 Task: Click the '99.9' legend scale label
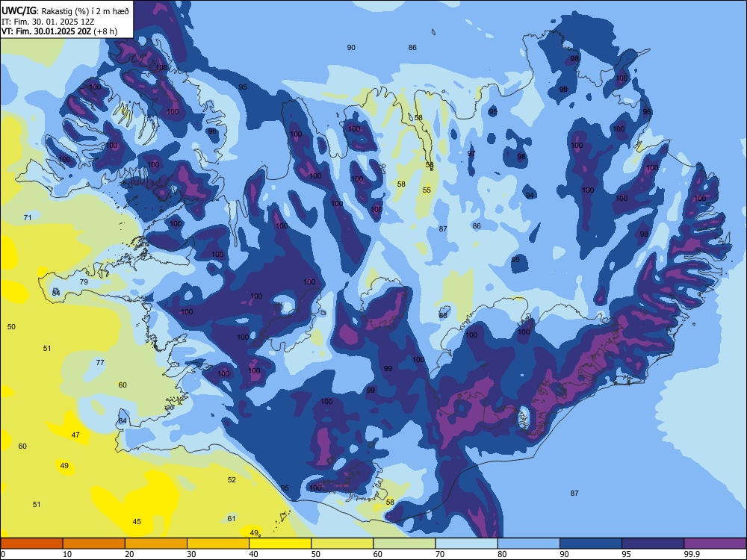(691, 554)
